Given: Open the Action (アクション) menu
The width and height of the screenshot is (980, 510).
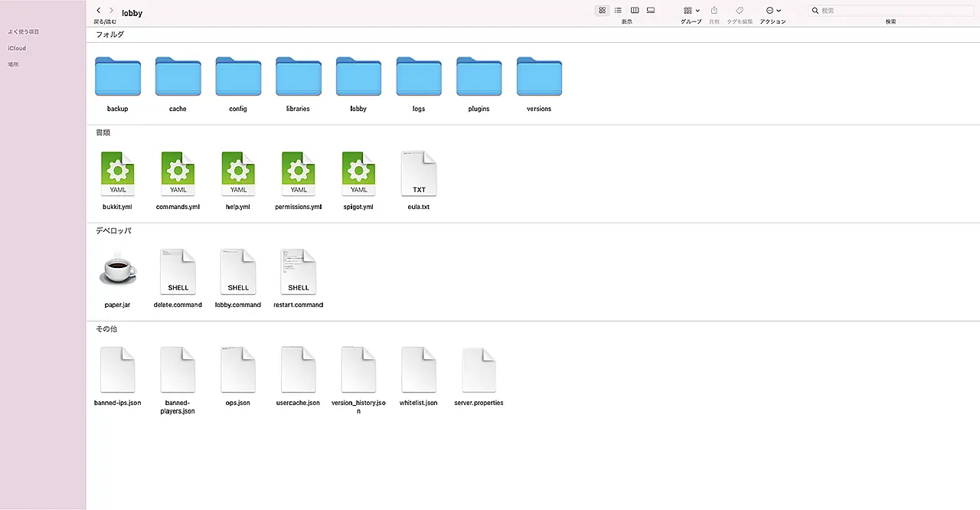Looking at the screenshot, I should pos(773,11).
